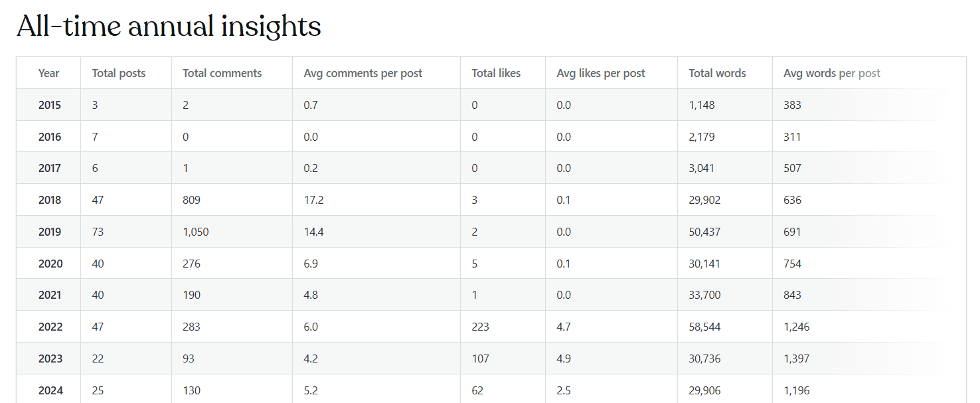The image size is (980, 403).
Task: Select the Total comments column header
Action: 222,73
